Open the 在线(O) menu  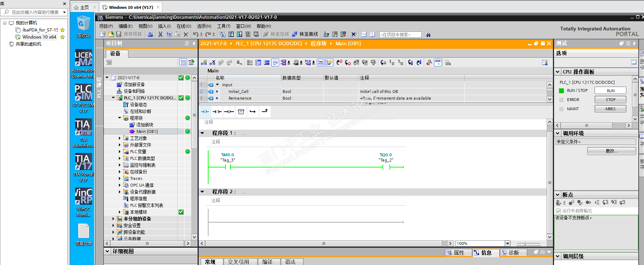183,26
